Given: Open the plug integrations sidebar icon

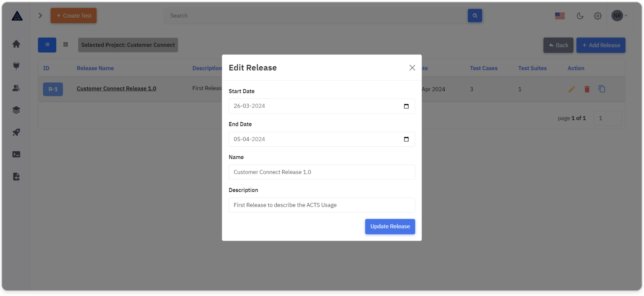Looking at the screenshot, I should pos(16,66).
